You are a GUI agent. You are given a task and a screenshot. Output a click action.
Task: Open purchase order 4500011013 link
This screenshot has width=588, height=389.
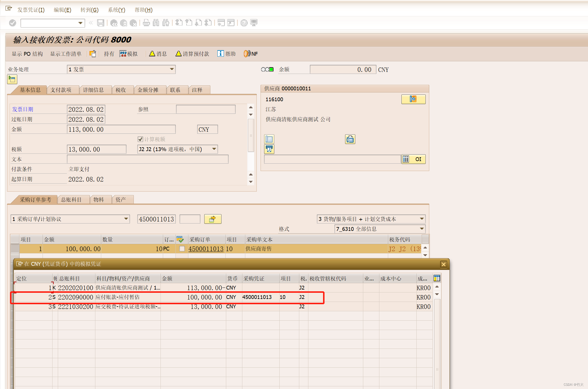[206, 249]
